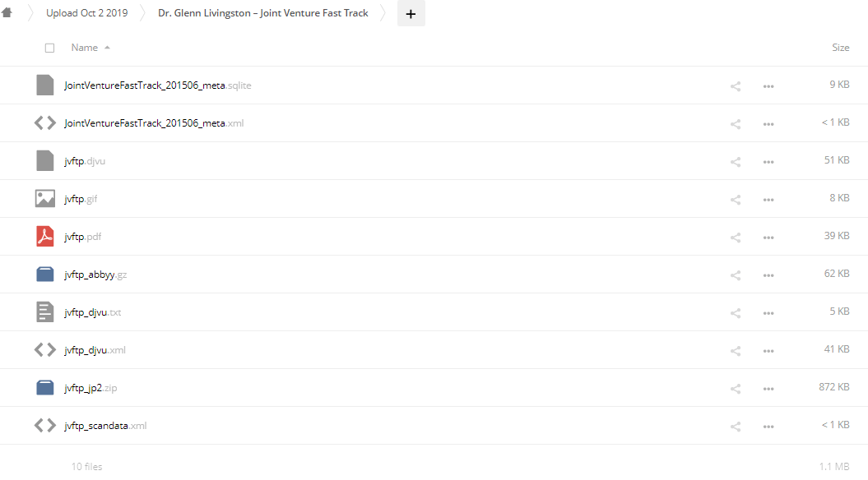Share the jvftp_djvu.xml file
This screenshot has height=480, width=868.
(736, 351)
